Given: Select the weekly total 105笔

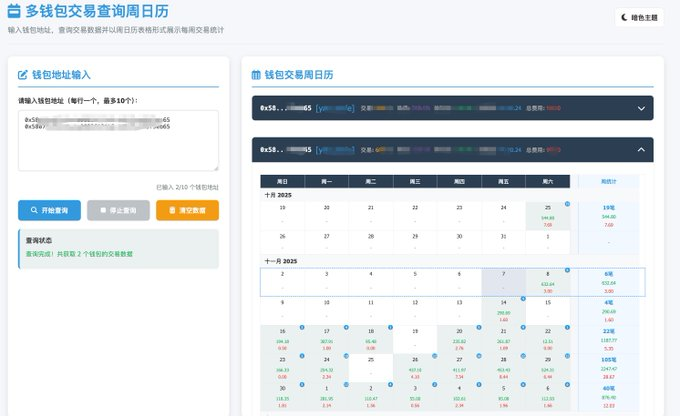Looking at the screenshot, I should 608,360.
